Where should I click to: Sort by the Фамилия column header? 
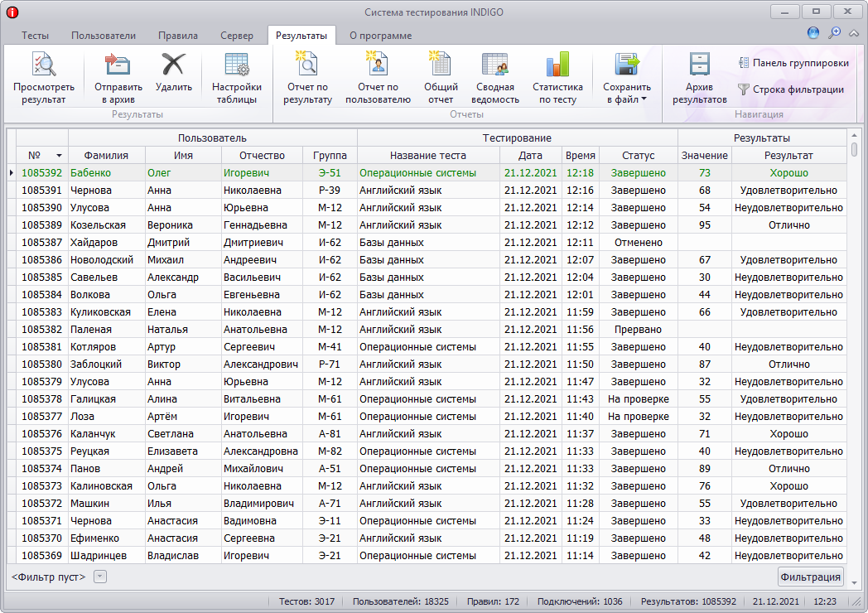point(106,155)
